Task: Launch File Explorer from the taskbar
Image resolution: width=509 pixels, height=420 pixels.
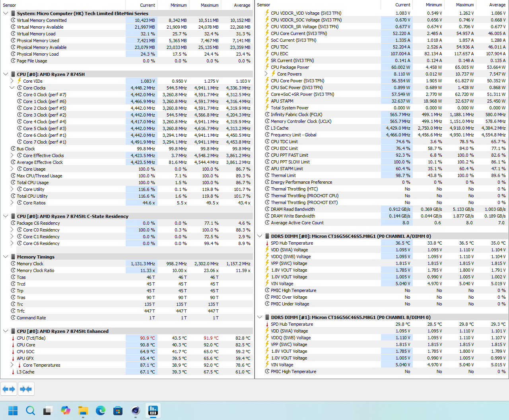Action: coord(83,410)
